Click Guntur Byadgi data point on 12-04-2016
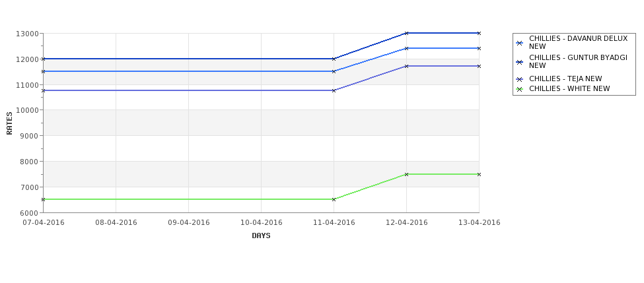 coord(407,33)
